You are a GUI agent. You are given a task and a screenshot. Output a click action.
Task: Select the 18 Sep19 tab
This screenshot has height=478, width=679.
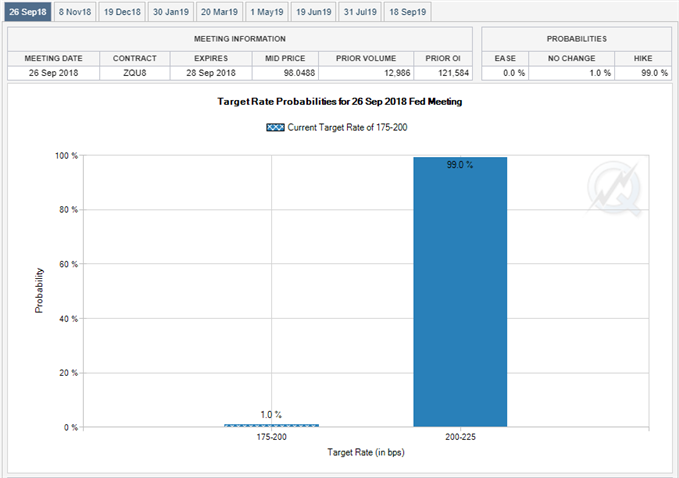[x=407, y=12]
